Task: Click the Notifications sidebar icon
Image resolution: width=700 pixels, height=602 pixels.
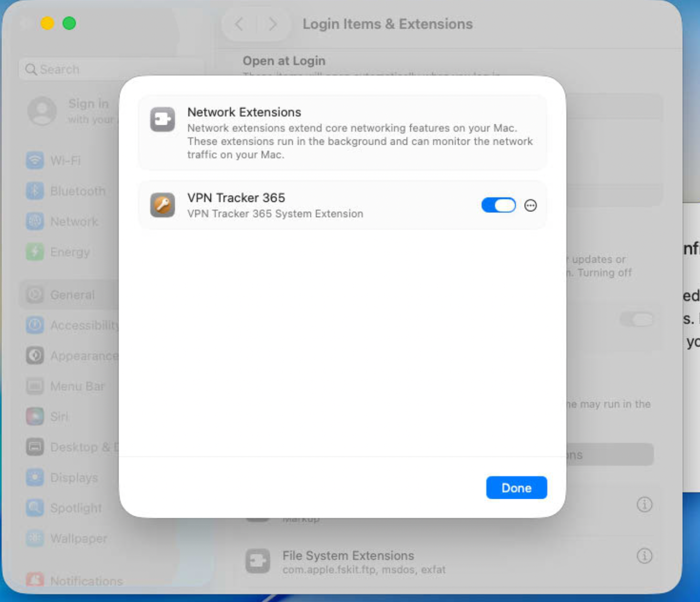Action: pyautogui.click(x=35, y=580)
